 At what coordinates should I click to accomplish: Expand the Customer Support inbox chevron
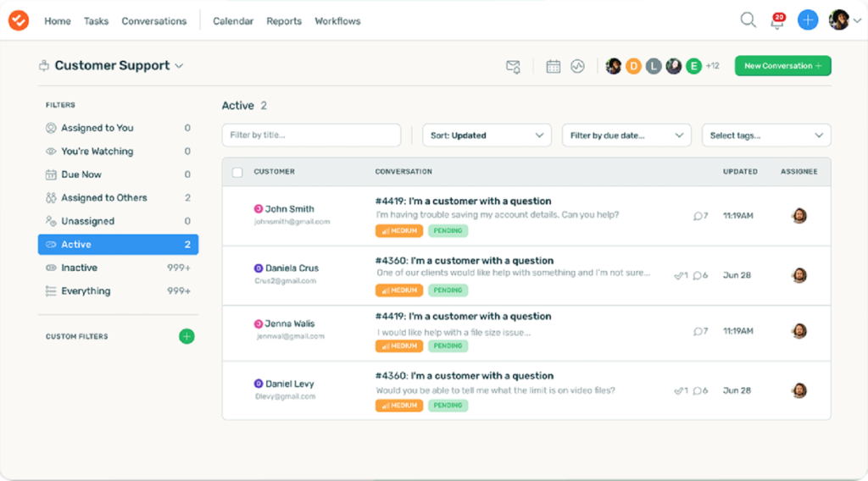coord(179,66)
